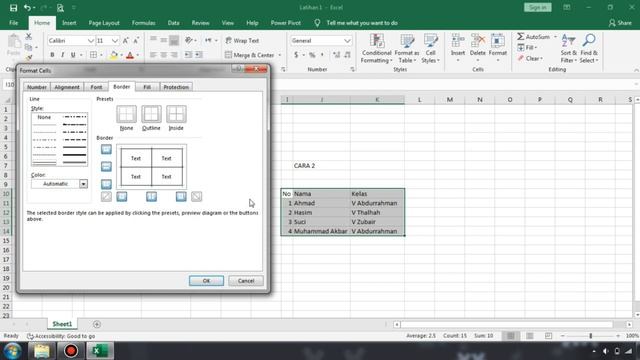This screenshot has height=360, width=640.
Task: Toggle Italic formatting
Action: tap(62, 55)
